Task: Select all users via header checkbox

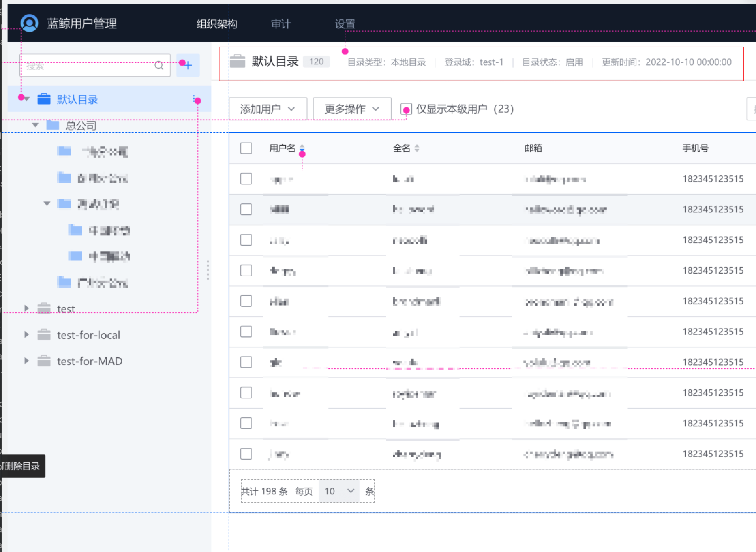Action: [x=246, y=148]
